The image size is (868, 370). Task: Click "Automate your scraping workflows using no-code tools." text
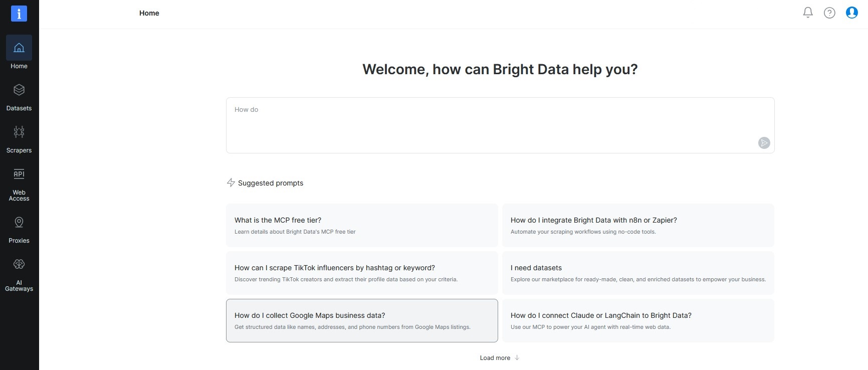click(583, 232)
